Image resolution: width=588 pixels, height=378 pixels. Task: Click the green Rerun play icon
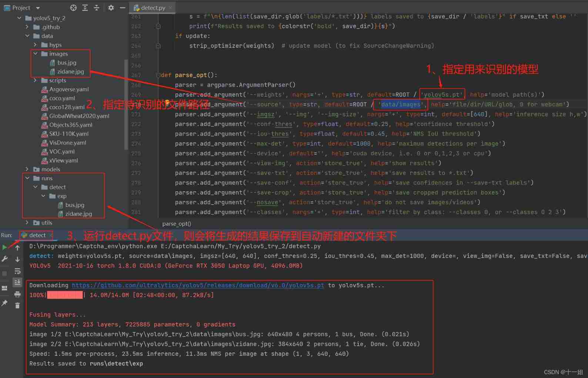[x=4, y=247]
